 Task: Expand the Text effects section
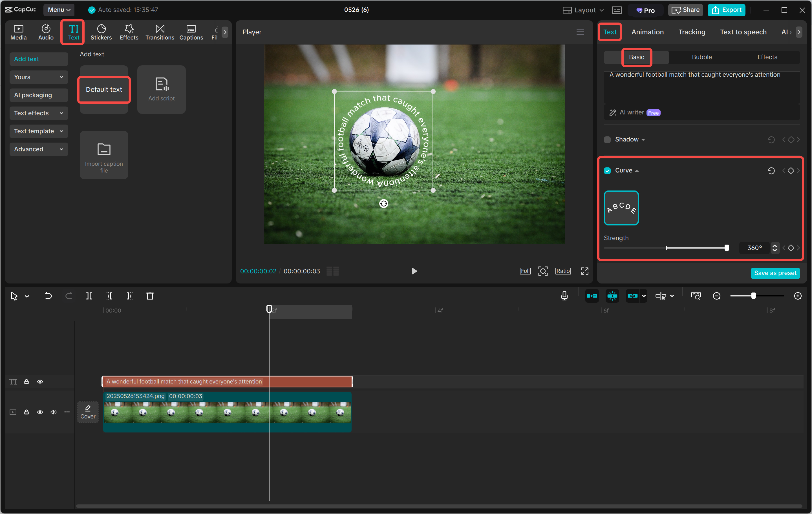[x=38, y=113]
